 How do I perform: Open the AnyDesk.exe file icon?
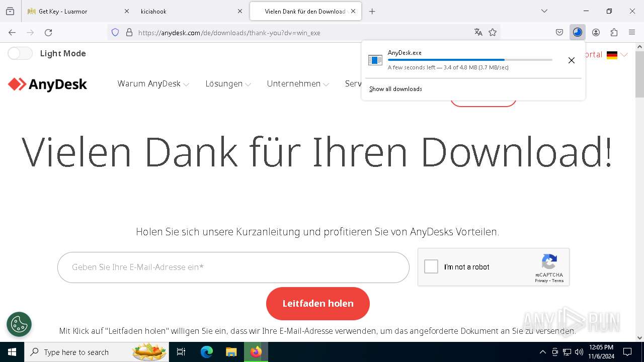(x=375, y=60)
